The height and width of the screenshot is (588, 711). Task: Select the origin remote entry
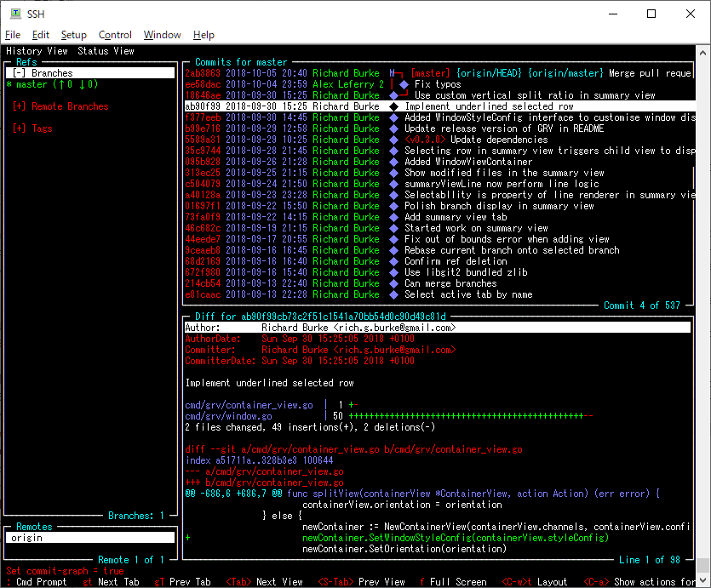tap(26, 538)
